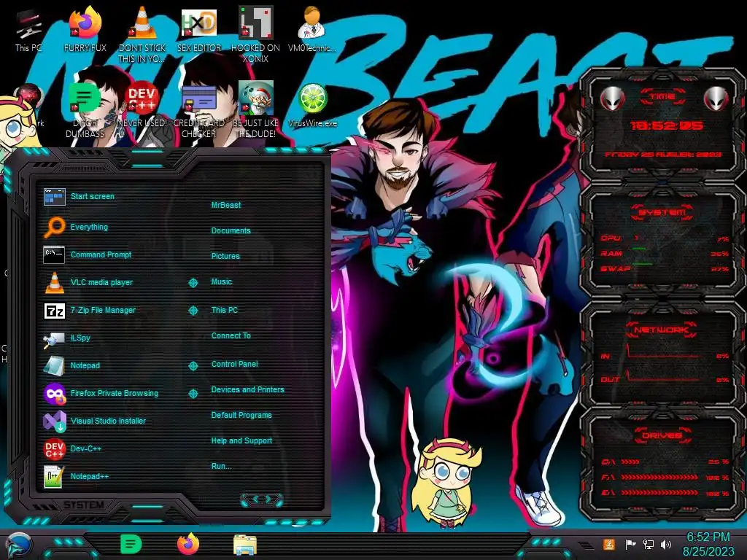Expand the Firefox Private Browsing jump list arrow

point(193,393)
